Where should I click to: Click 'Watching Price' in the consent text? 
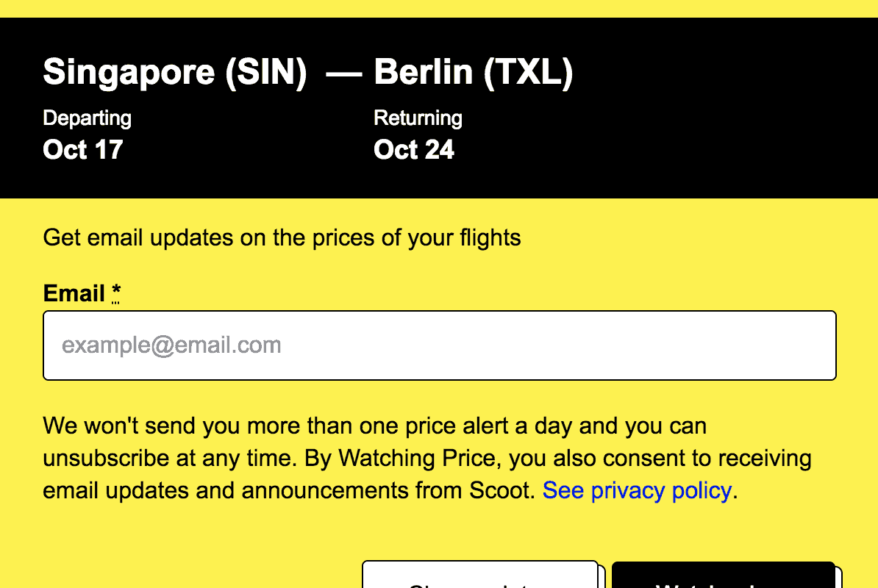420,458
